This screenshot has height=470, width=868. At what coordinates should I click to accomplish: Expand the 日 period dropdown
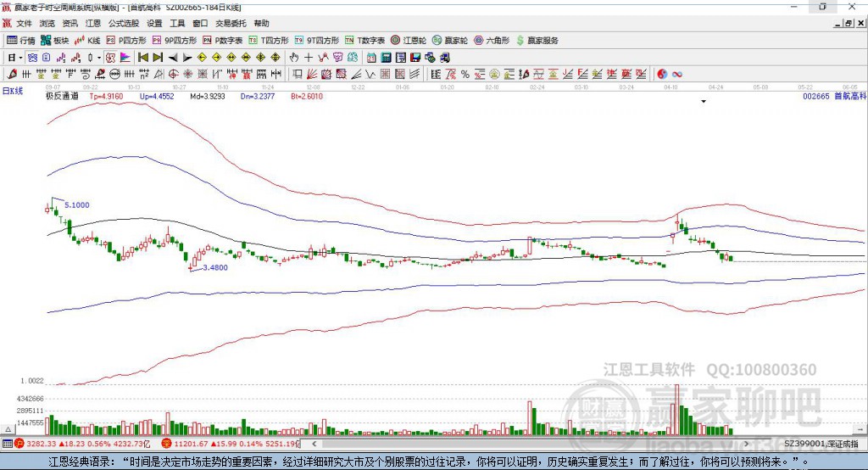[x=20, y=58]
